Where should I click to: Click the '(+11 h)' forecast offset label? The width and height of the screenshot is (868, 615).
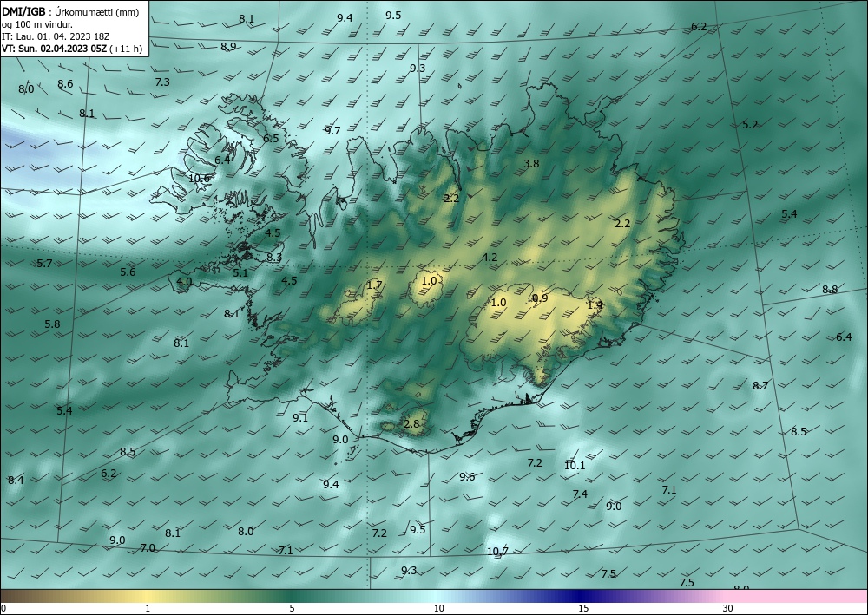coord(126,49)
